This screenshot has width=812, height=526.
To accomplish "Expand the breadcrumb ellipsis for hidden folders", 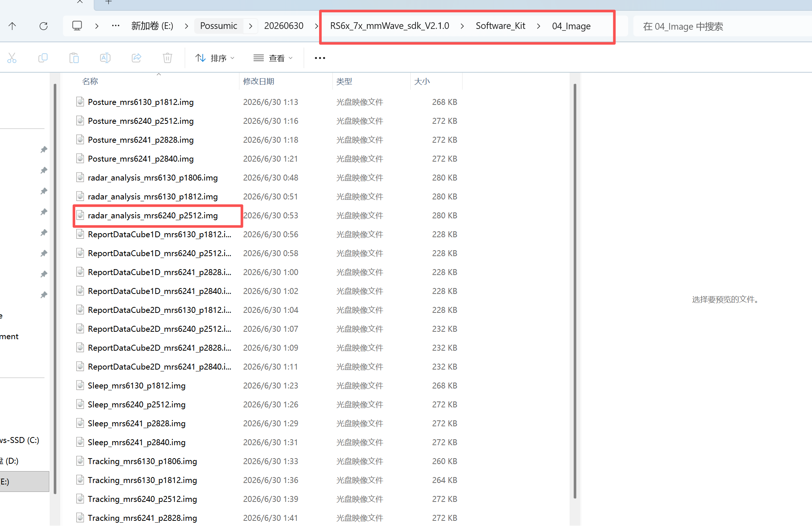I will [116, 26].
